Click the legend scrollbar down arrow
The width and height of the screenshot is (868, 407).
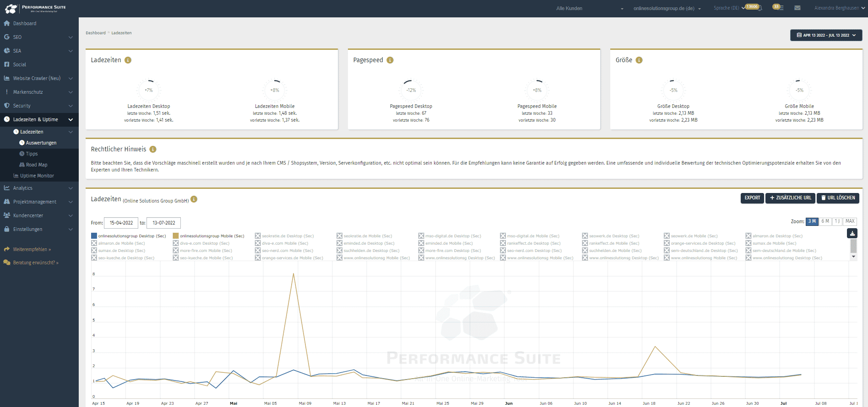853,257
